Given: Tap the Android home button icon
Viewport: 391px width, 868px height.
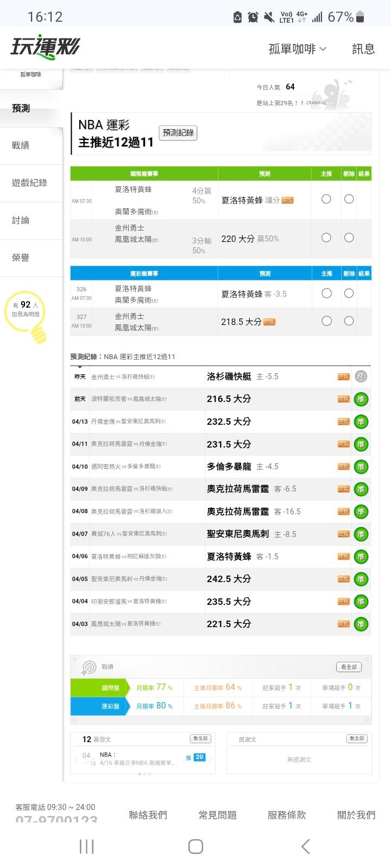Looking at the screenshot, I should pyautogui.click(x=195, y=846).
